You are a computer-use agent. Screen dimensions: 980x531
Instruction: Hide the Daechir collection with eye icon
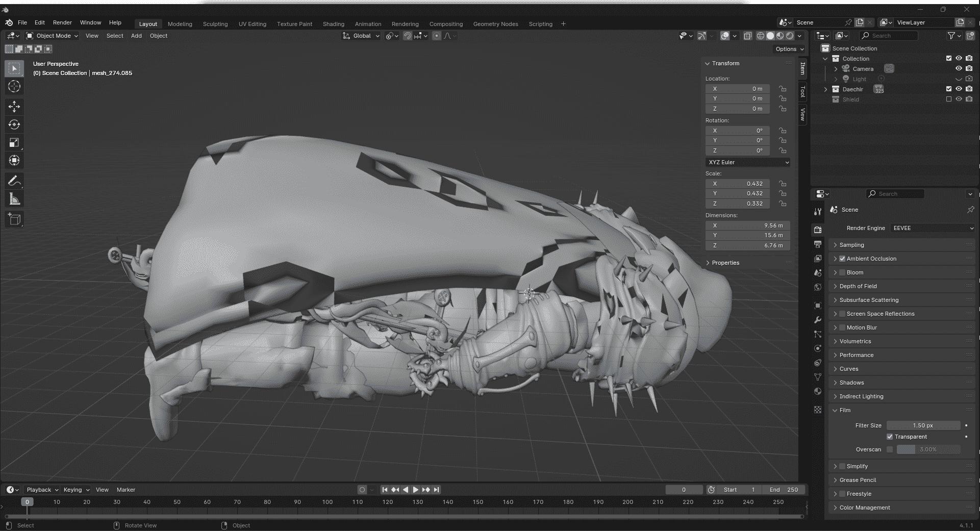[959, 89]
